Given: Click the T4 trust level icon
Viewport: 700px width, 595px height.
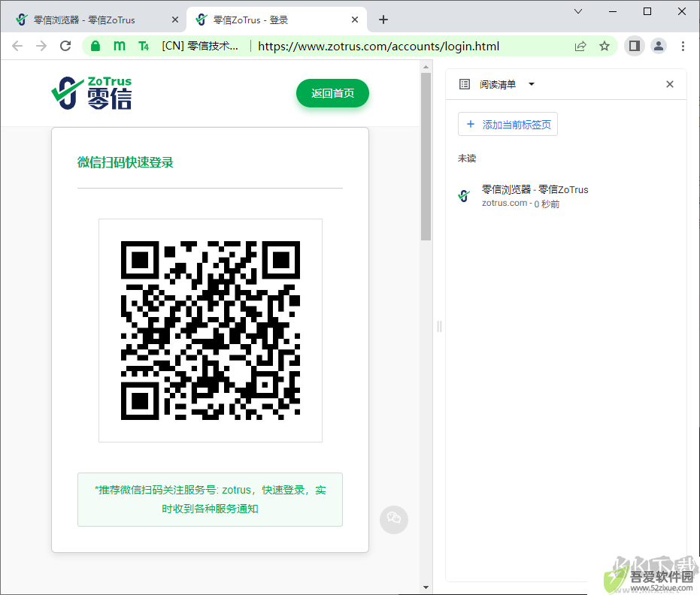Looking at the screenshot, I should pos(144,46).
